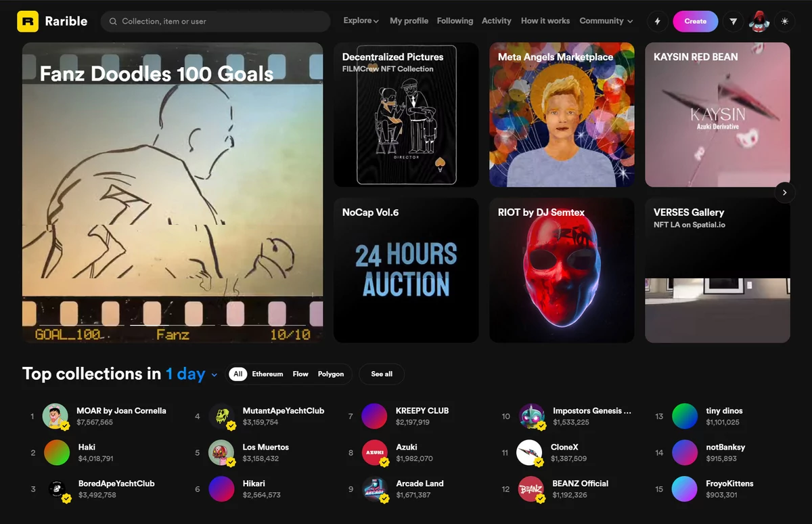812x524 pixels.
Task: Click the Rarible wordmark text
Action: (x=66, y=21)
